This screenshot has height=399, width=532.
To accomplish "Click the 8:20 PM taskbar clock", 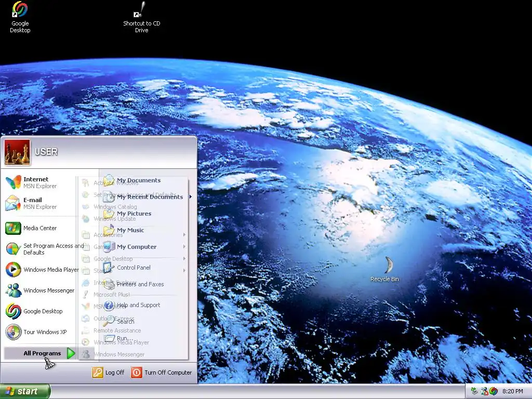I will (x=513, y=392).
